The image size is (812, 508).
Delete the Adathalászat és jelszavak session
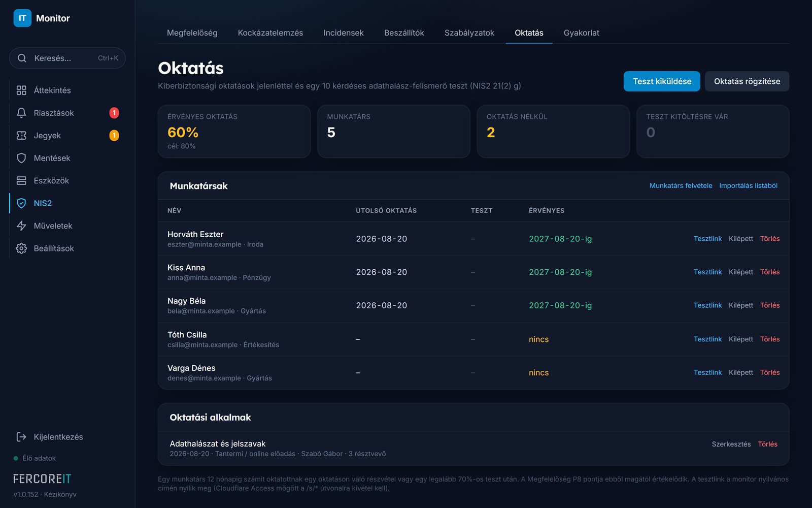pyautogui.click(x=767, y=444)
